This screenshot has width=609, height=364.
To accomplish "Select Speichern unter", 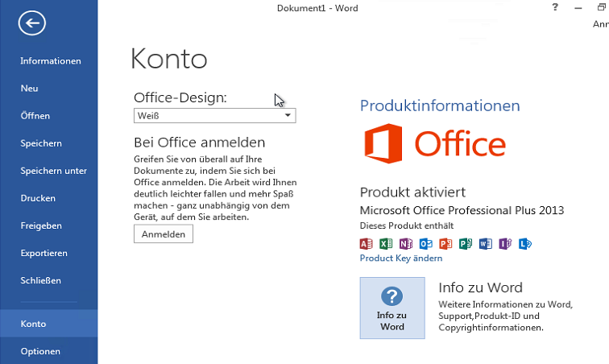I will point(54,171).
